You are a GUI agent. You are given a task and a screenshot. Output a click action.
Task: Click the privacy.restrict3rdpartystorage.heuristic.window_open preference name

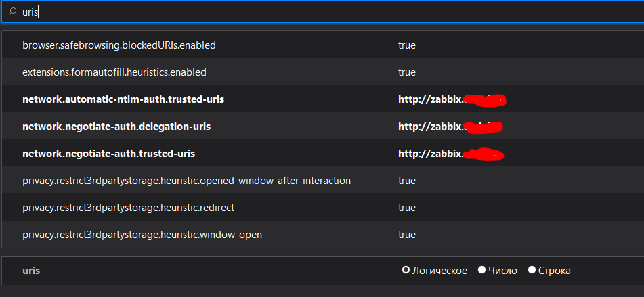point(142,235)
